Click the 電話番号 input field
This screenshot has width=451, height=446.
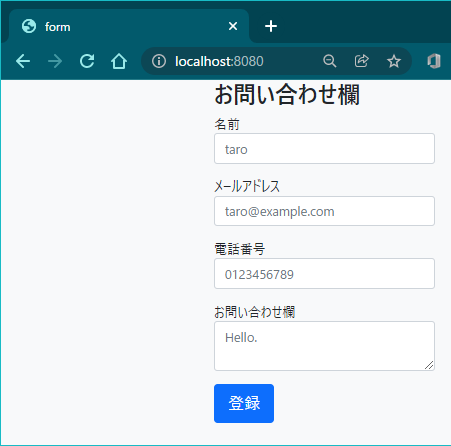point(324,274)
